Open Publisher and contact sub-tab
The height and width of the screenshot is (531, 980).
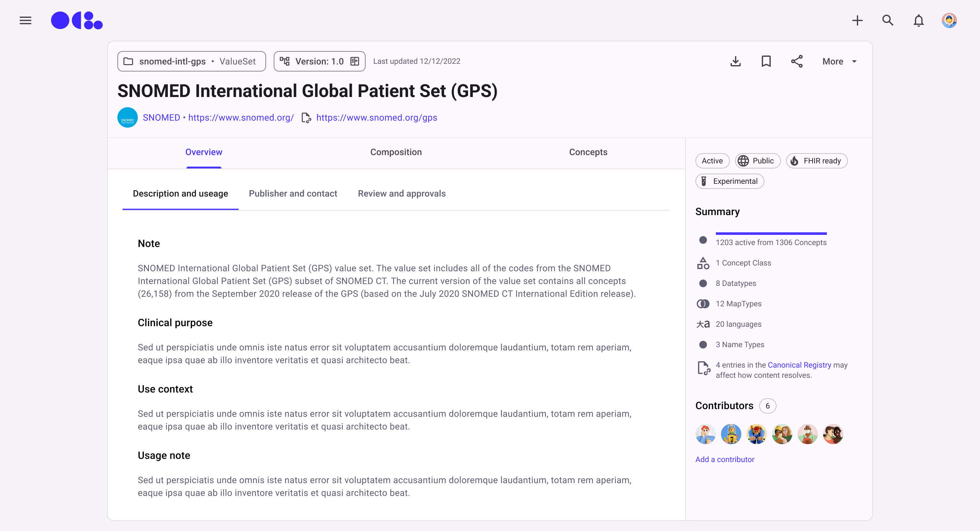coord(293,193)
